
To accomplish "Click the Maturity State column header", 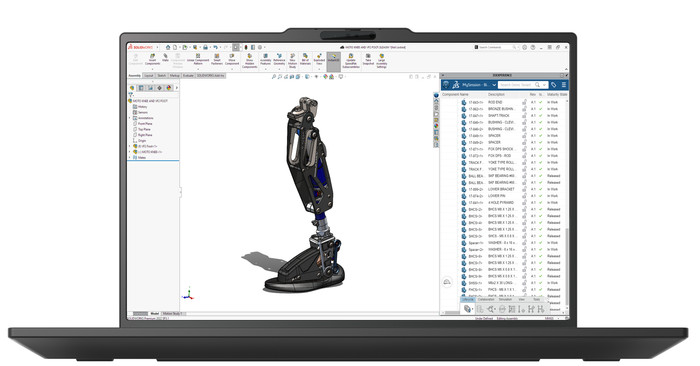I will pyautogui.click(x=557, y=95).
